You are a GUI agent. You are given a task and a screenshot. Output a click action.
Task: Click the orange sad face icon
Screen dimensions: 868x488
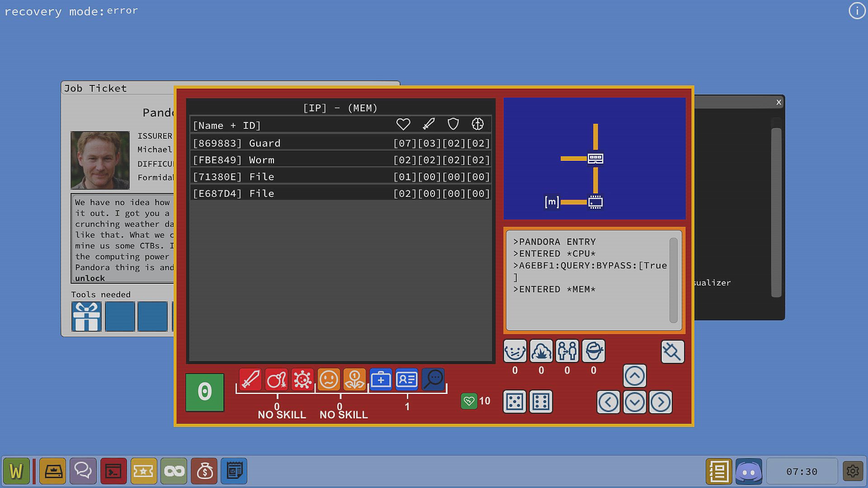tap(329, 380)
